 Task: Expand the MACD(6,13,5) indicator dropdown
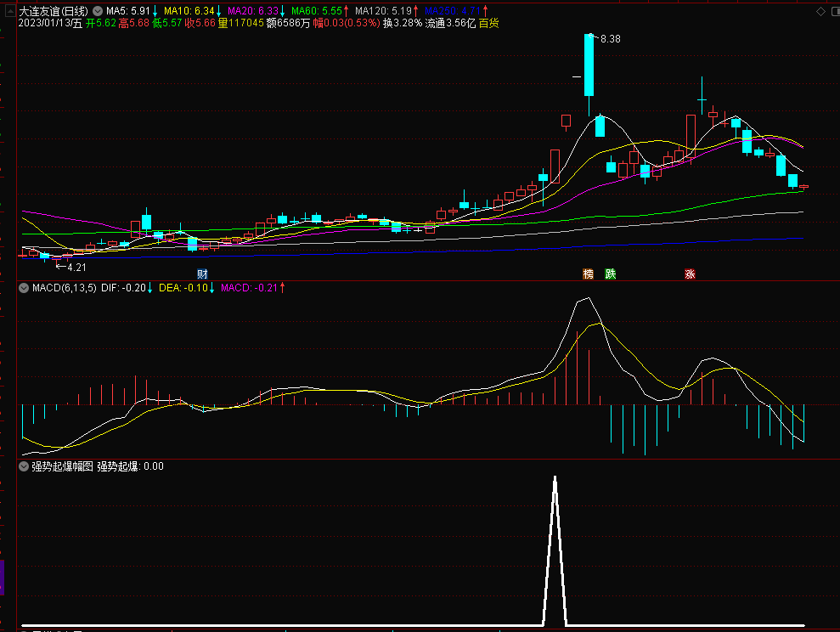[x=24, y=288]
